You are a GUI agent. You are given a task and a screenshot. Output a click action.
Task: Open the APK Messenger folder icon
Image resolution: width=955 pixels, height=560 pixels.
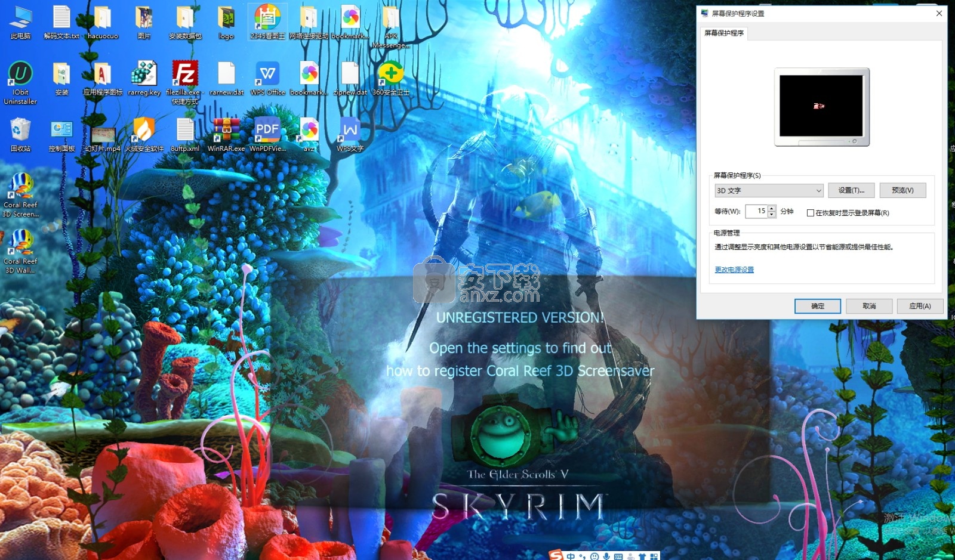pos(391,27)
